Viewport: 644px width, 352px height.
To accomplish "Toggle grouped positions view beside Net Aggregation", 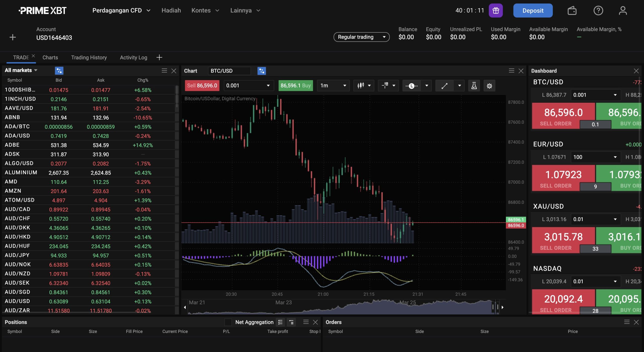I will pyautogui.click(x=291, y=322).
